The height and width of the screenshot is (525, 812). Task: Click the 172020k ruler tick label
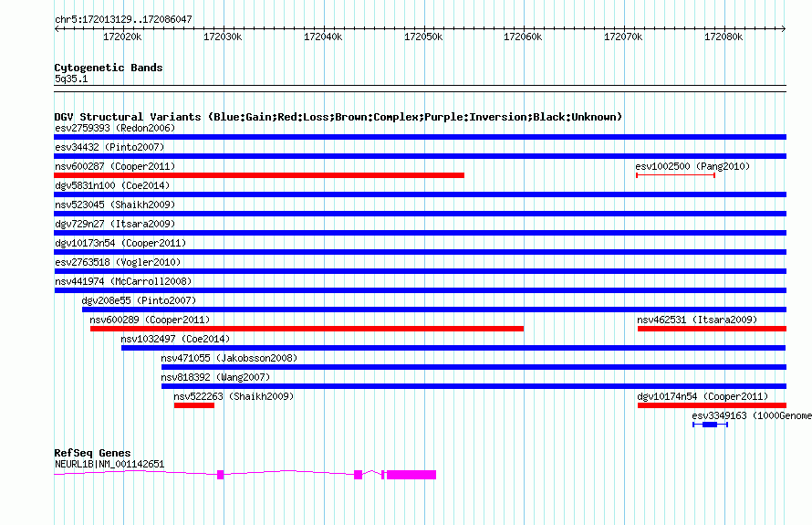pos(122,37)
